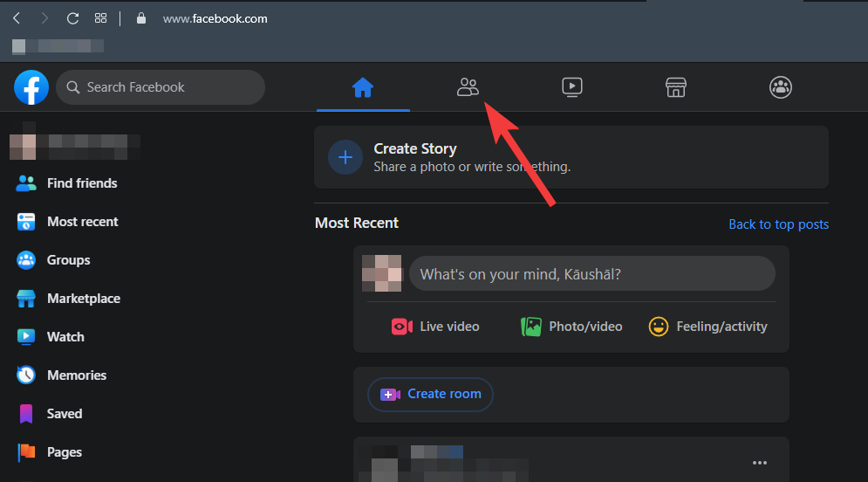Click the What's on your mind box

(591, 273)
